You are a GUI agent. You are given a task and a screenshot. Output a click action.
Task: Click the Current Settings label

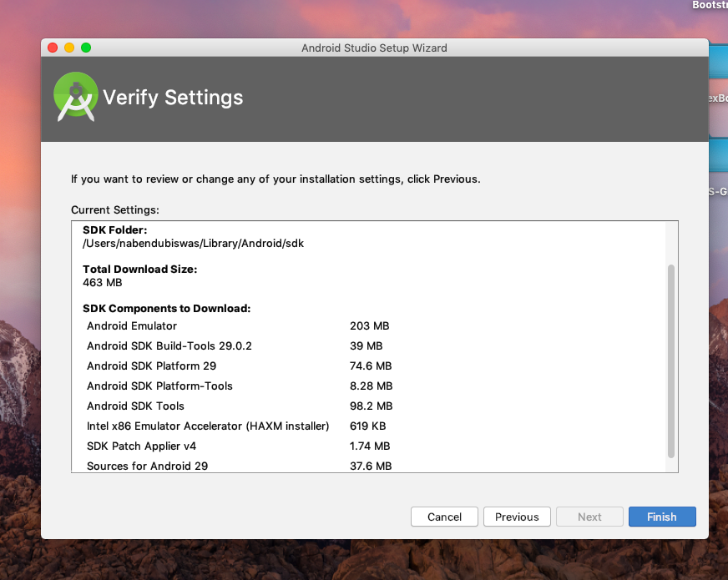pos(115,209)
